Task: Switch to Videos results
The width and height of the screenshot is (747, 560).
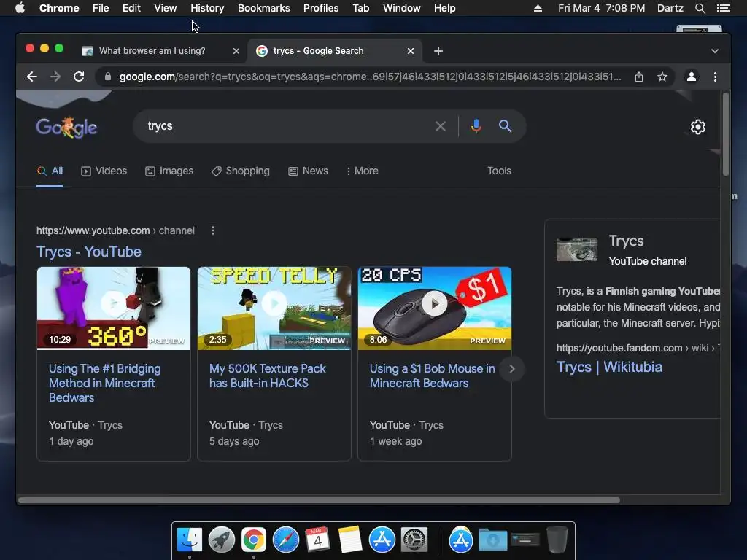Action: click(104, 171)
